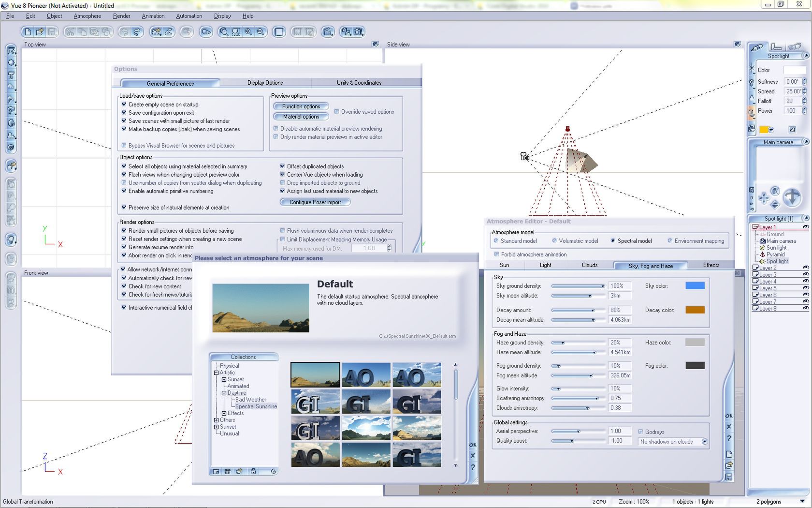812x508 pixels.
Task: Toggle the single viewport frame toolbar icon
Action: 279,32
